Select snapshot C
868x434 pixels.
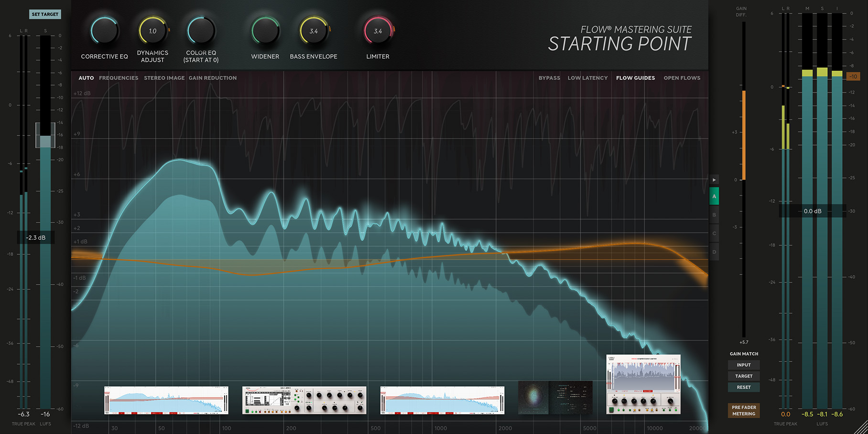(714, 233)
